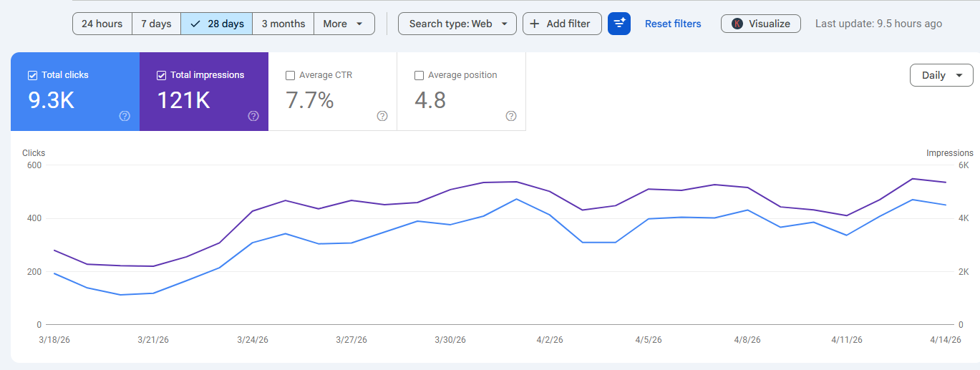This screenshot has width=980, height=370.
Task: Select the 24 hours date range
Action: click(x=102, y=24)
